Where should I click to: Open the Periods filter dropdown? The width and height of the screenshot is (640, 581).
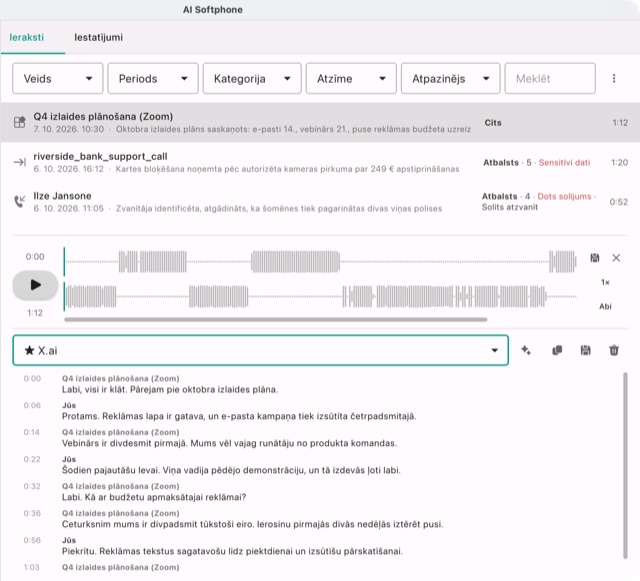(x=153, y=78)
